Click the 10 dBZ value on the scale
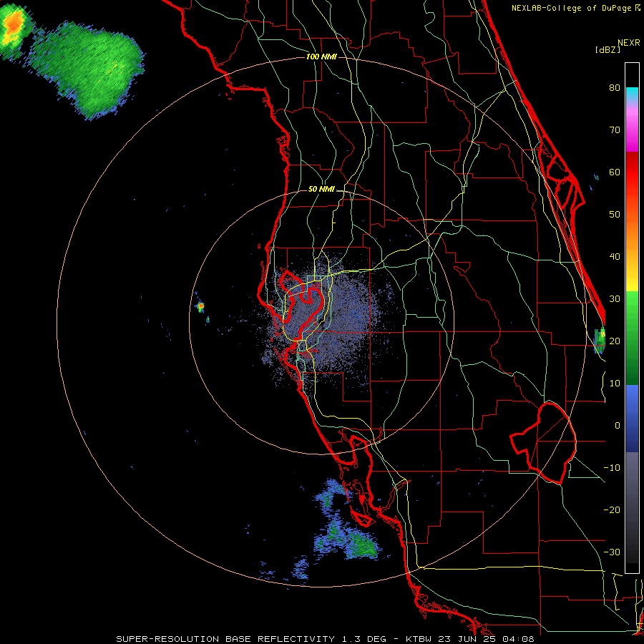 615,384
